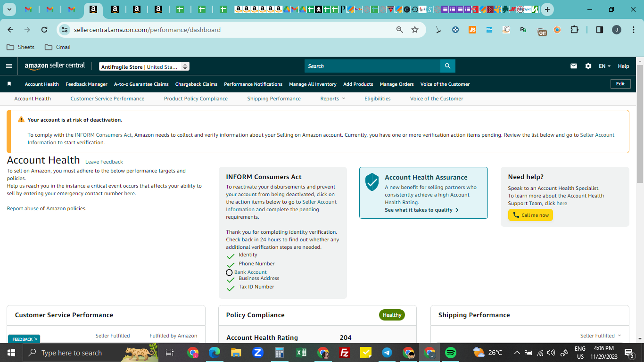The width and height of the screenshot is (644, 362).
Task: Go back with the browser back arrow
Action: [10, 30]
